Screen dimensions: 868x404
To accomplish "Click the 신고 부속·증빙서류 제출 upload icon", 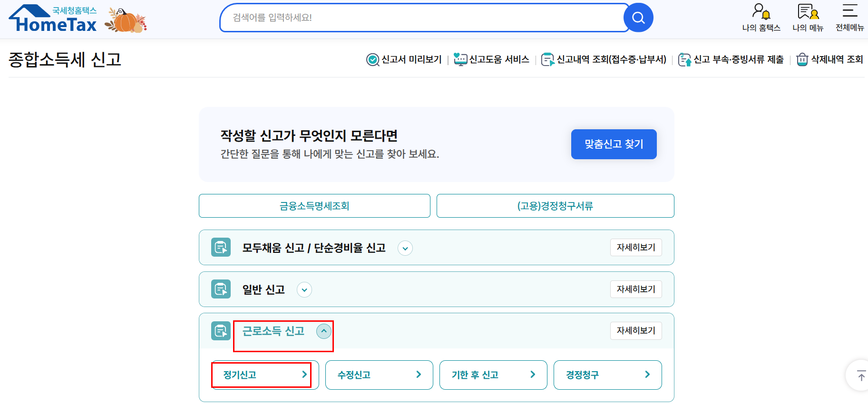I will click(x=684, y=59).
